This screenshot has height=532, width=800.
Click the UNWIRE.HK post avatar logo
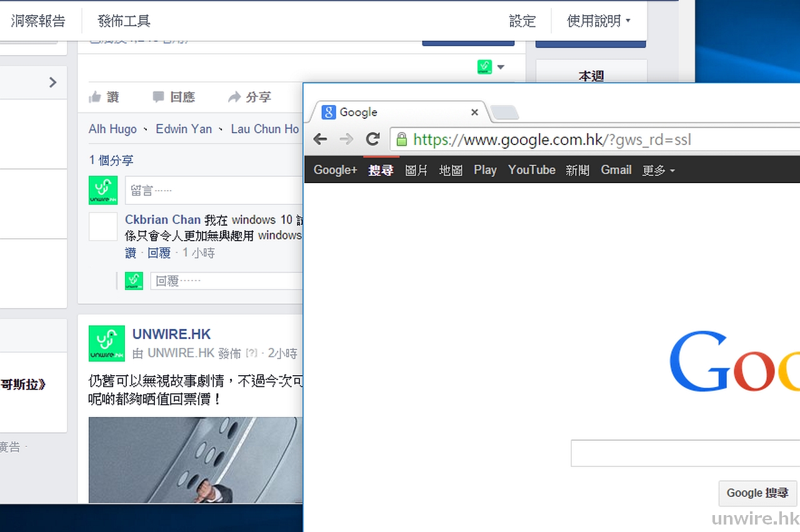106,343
